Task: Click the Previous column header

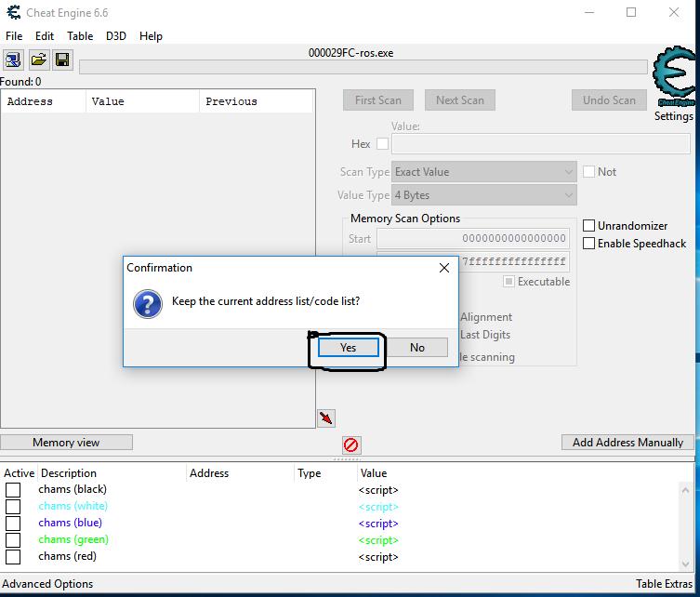Action: 257,101
